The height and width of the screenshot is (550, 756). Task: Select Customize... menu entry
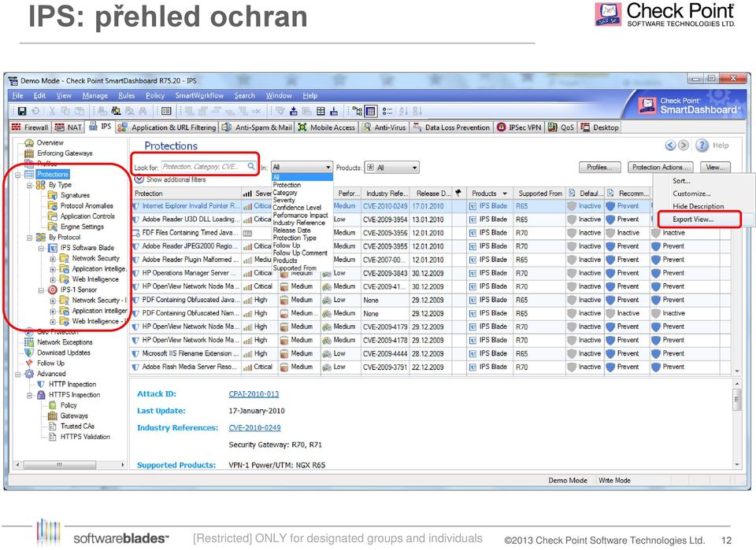[x=691, y=194]
